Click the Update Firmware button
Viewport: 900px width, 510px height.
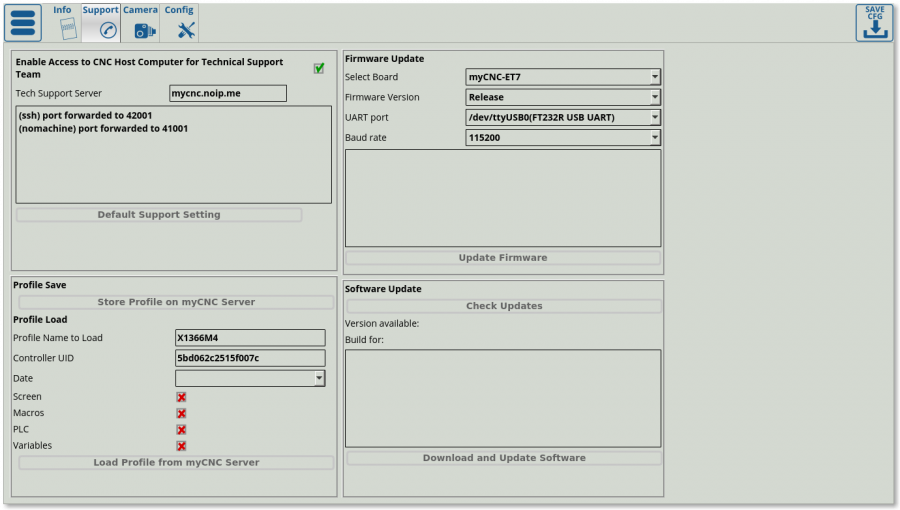(502, 258)
